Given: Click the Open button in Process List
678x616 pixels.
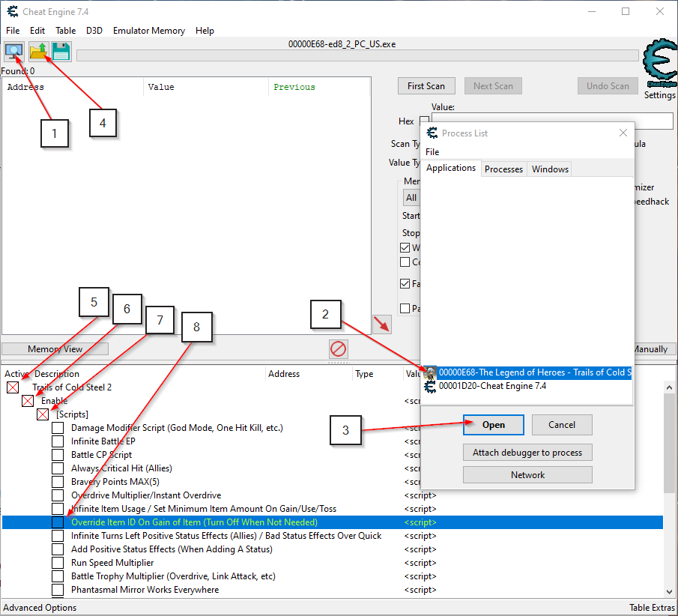Looking at the screenshot, I should 494,425.
